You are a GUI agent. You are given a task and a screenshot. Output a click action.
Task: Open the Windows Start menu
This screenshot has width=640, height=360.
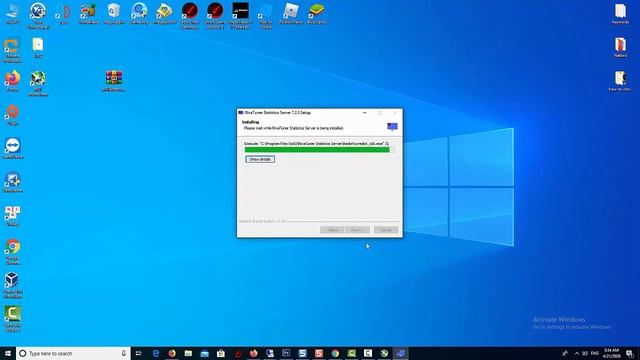[x=8, y=353]
